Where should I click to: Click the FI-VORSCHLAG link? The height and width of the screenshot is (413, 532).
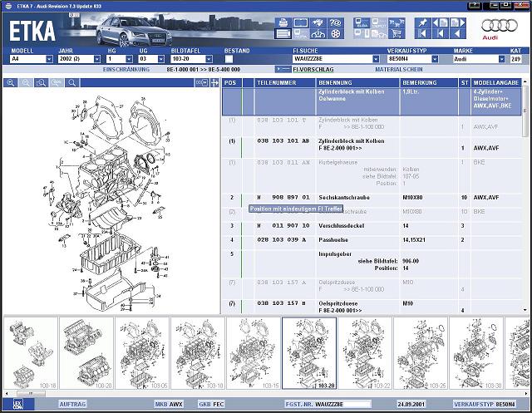click(x=313, y=69)
